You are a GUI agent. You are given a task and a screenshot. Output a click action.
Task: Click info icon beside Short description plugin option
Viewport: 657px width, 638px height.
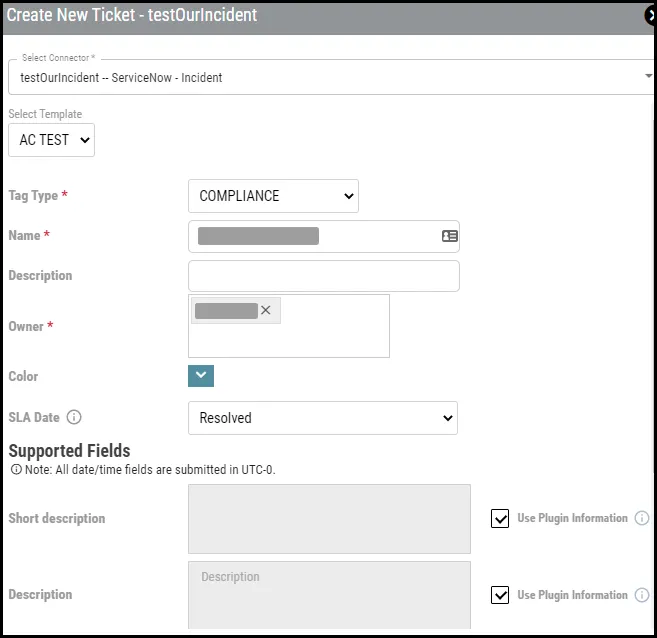[641, 518]
